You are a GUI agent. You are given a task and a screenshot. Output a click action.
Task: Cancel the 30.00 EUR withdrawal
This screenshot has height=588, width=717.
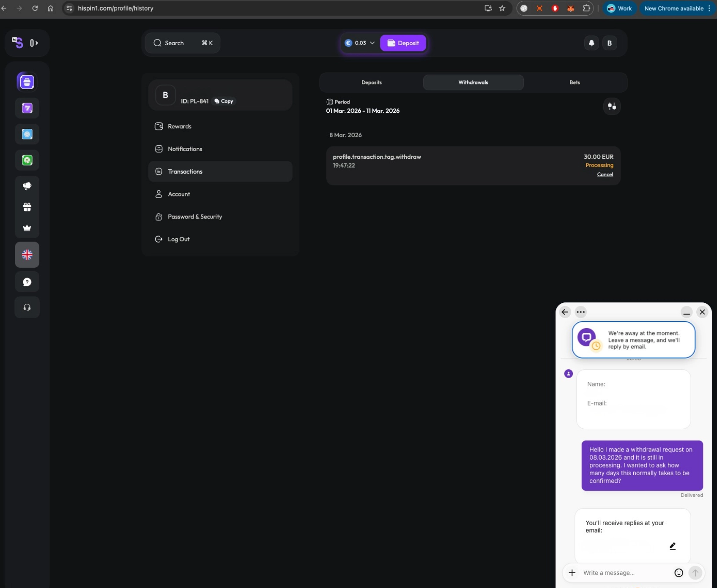[x=605, y=174]
